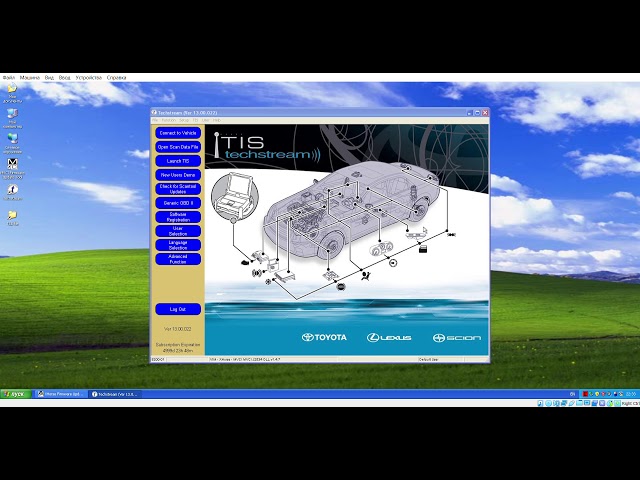Select Network Places desktop icon
The image size is (640, 480).
pyautogui.click(x=12, y=144)
